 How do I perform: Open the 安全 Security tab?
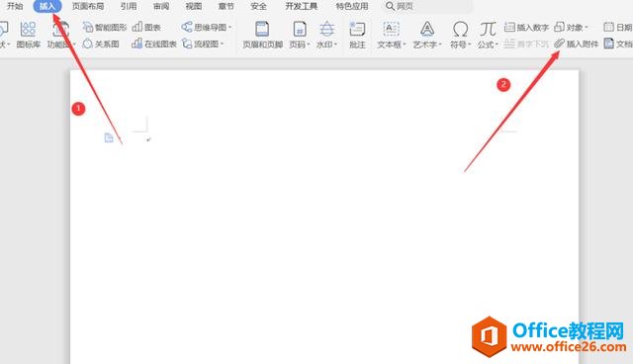[x=258, y=6]
